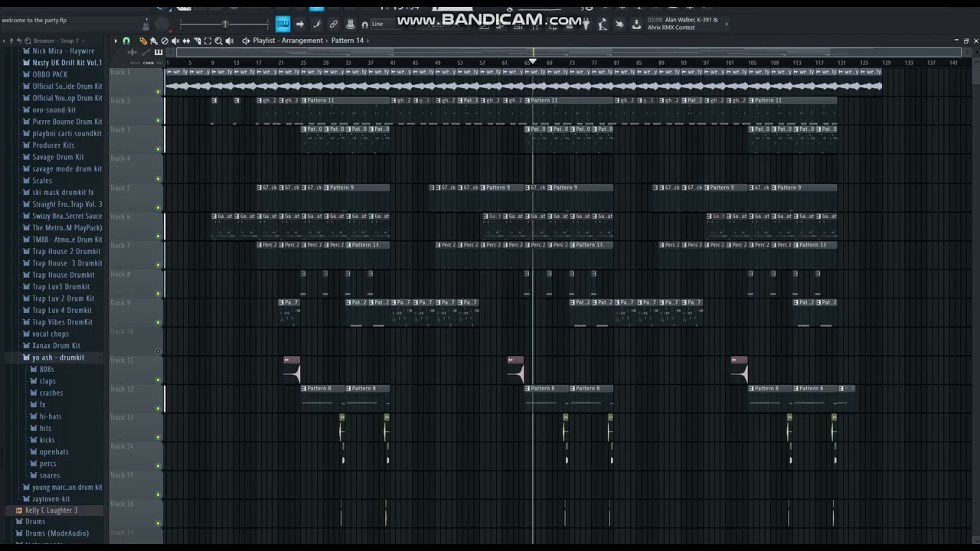The image size is (980, 551).
Task: Toggle the playlist snap magnet icon
Action: (x=126, y=41)
